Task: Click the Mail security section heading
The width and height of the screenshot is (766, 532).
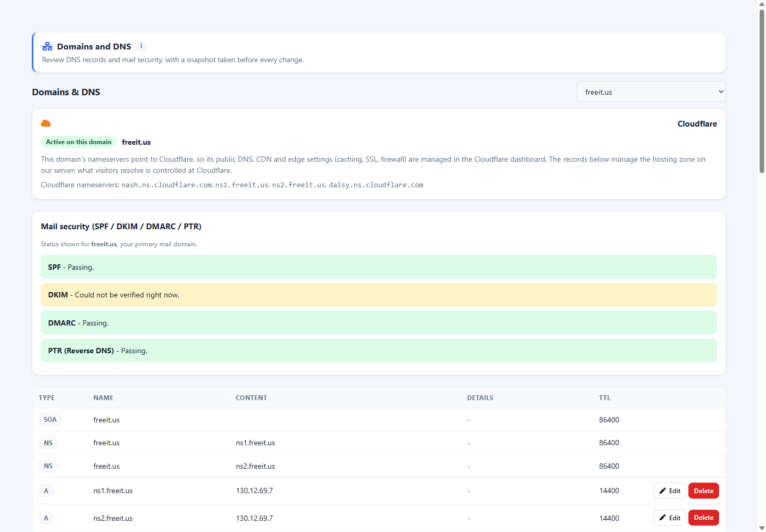Action: pyautogui.click(x=121, y=227)
